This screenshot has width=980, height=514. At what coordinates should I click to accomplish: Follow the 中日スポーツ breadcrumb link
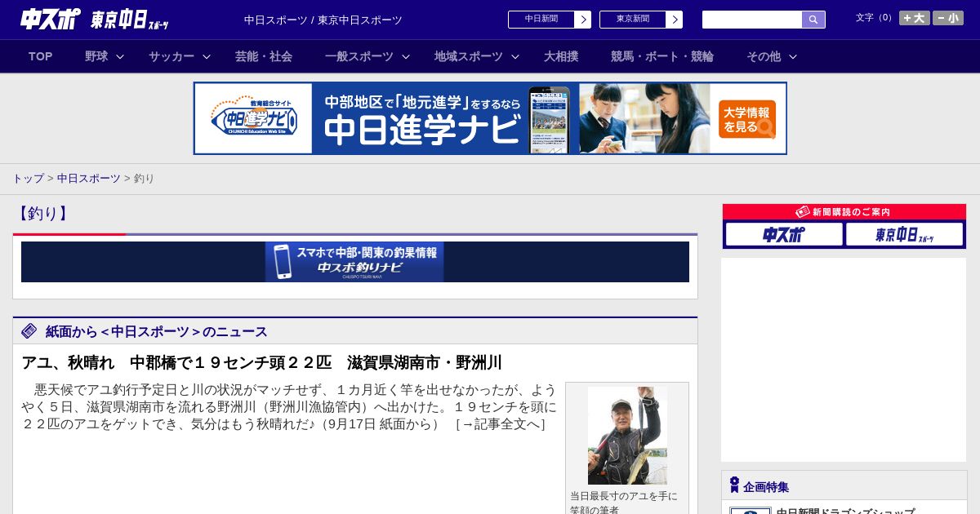pyautogui.click(x=89, y=178)
